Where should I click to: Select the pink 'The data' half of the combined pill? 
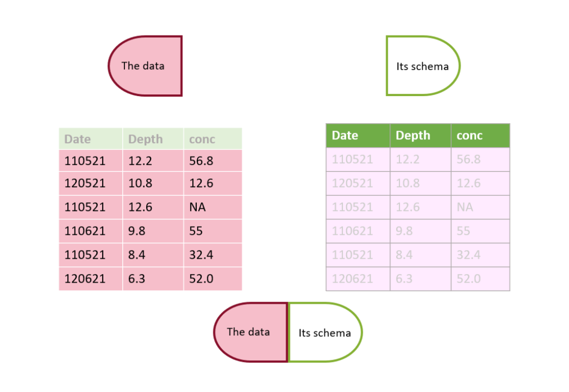[251, 332]
